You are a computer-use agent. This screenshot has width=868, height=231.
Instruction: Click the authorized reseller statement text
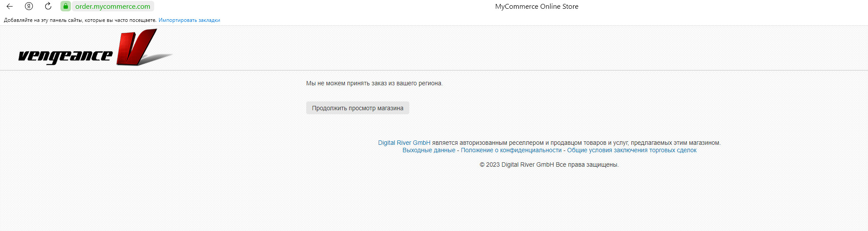(x=576, y=143)
